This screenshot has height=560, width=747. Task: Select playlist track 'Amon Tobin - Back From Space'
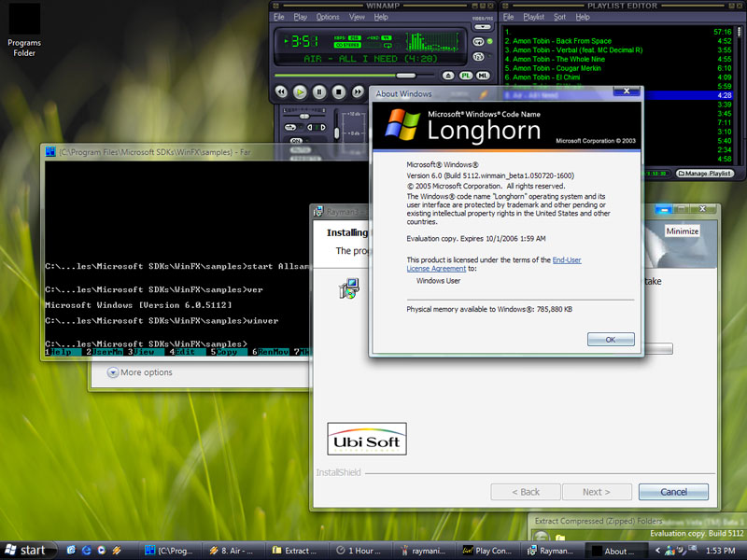[x=618, y=41]
